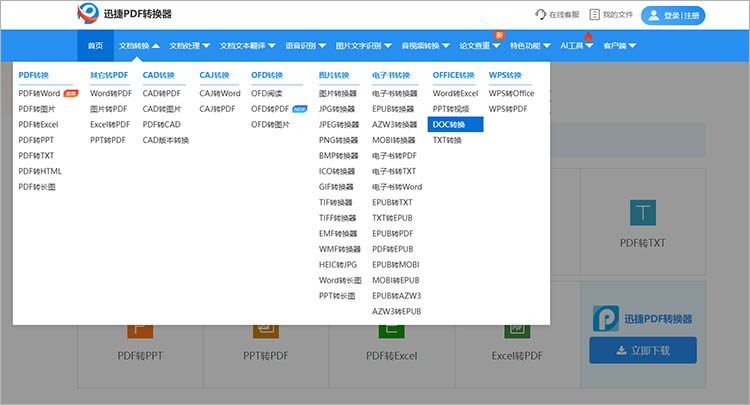Select CAJ转PDF menu item
This screenshot has height=405, width=750.
[218, 109]
